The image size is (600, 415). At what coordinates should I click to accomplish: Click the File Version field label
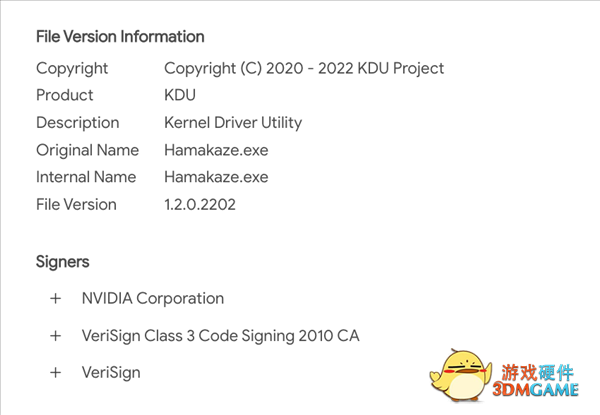pos(76,205)
